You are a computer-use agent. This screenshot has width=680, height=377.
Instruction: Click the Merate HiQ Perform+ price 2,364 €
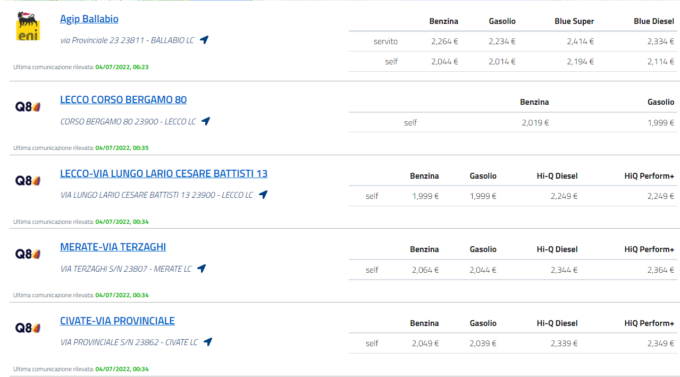click(x=660, y=270)
